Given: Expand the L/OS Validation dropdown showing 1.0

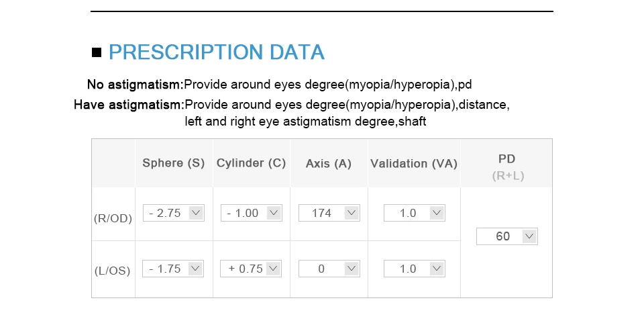Looking at the screenshot, I should click(415, 269).
